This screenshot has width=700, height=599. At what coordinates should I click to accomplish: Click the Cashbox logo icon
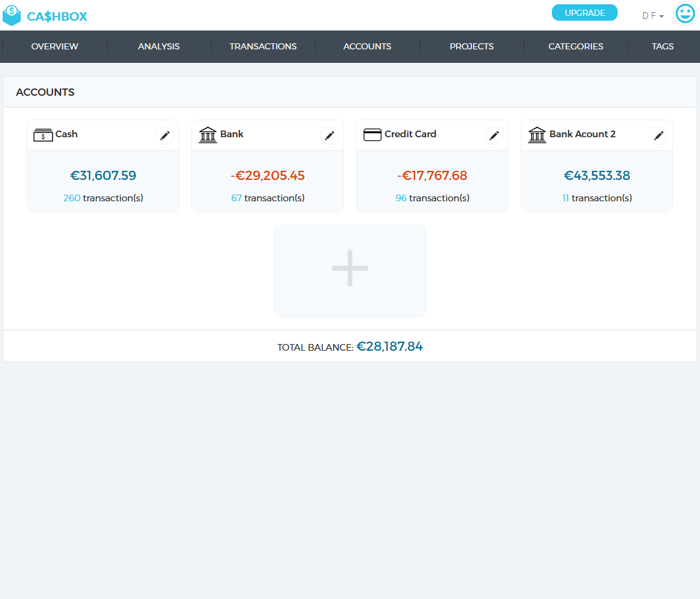tap(12, 16)
